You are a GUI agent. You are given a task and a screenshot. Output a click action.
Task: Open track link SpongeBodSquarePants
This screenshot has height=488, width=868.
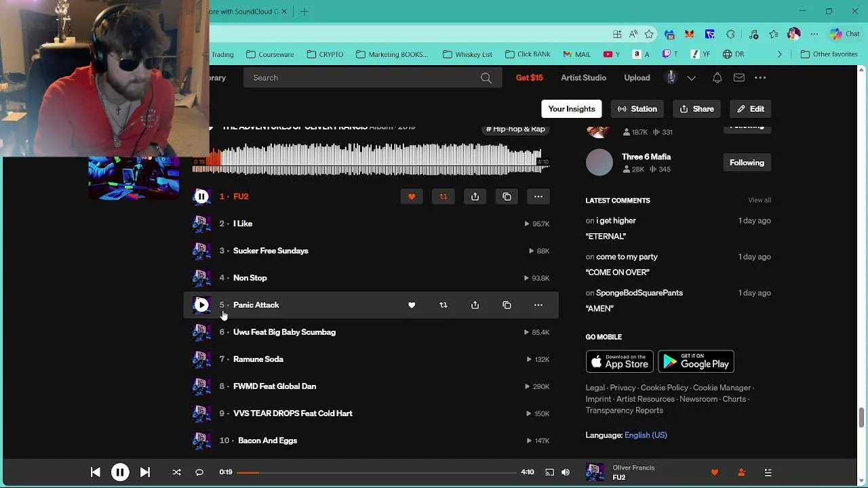pos(639,293)
